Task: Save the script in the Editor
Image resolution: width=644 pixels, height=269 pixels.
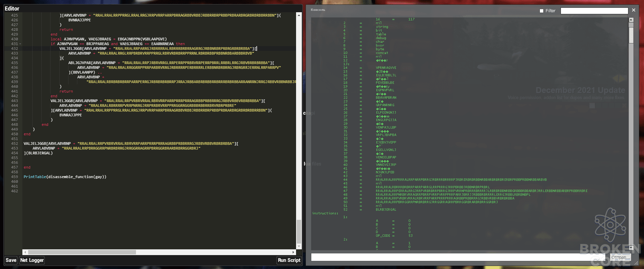Action: [x=11, y=260]
